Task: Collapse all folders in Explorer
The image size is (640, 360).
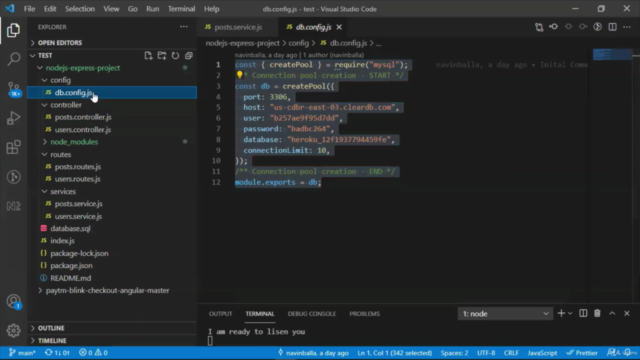Action: [x=189, y=56]
